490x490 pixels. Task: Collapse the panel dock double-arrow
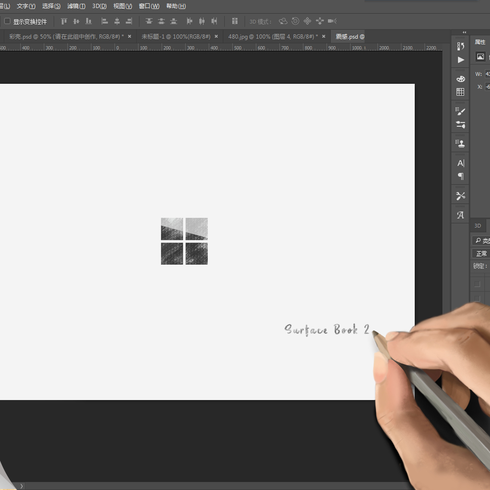point(464,32)
